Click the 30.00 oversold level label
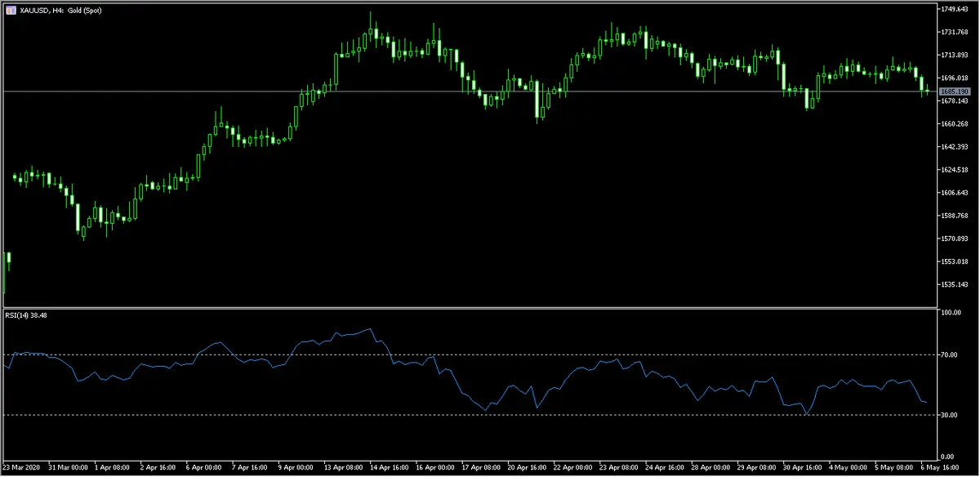This screenshot has width=980, height=477. pyautogui.click(x=948, y=415)
